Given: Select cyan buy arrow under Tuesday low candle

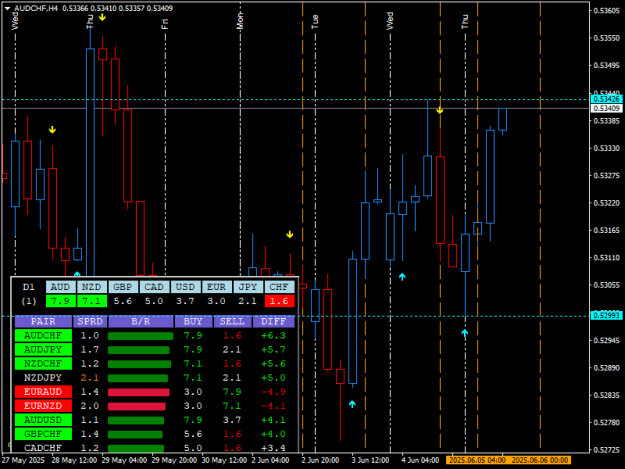Looking at the screenshot, I should (x=352, y=404).
